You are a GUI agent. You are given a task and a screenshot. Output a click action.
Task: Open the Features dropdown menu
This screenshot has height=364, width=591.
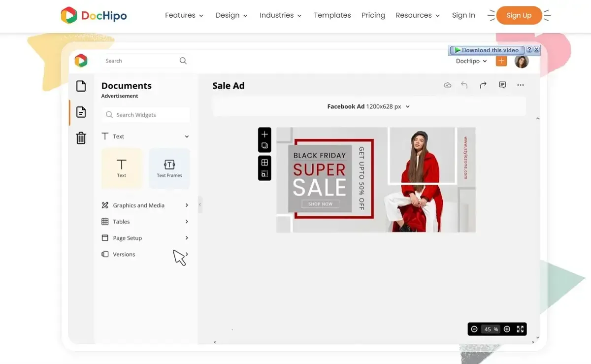184,15
